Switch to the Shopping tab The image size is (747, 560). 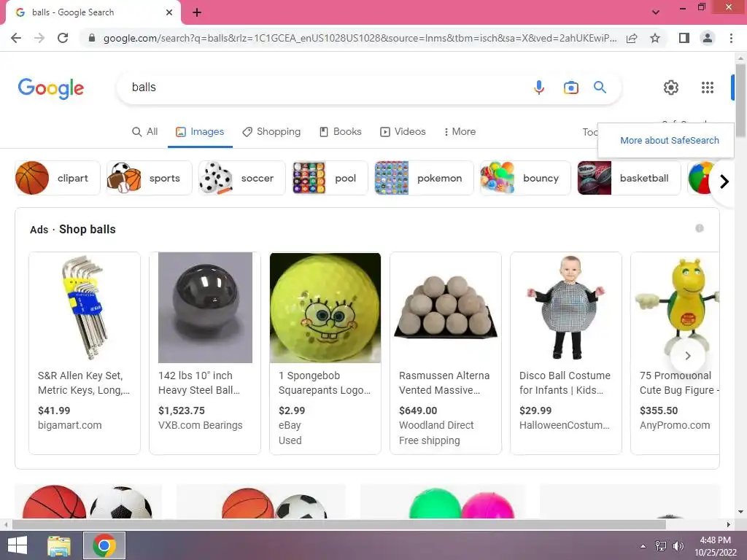pos(271,132)
